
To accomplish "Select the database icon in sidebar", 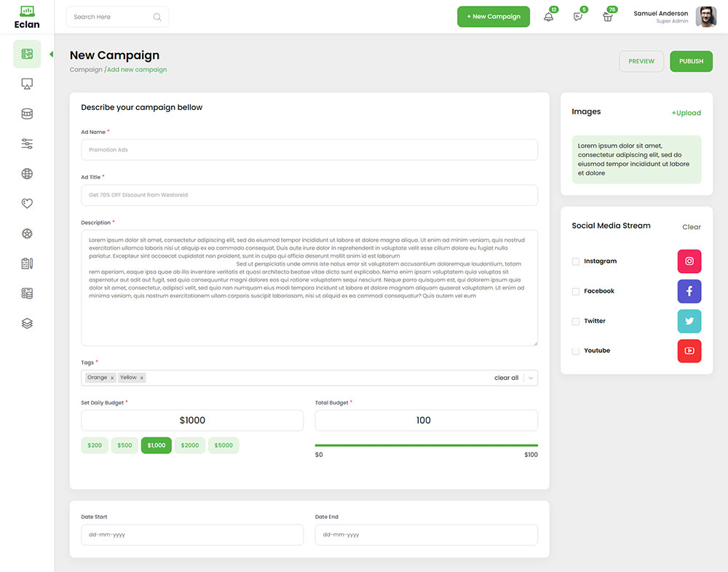I will tap(27, 114).
